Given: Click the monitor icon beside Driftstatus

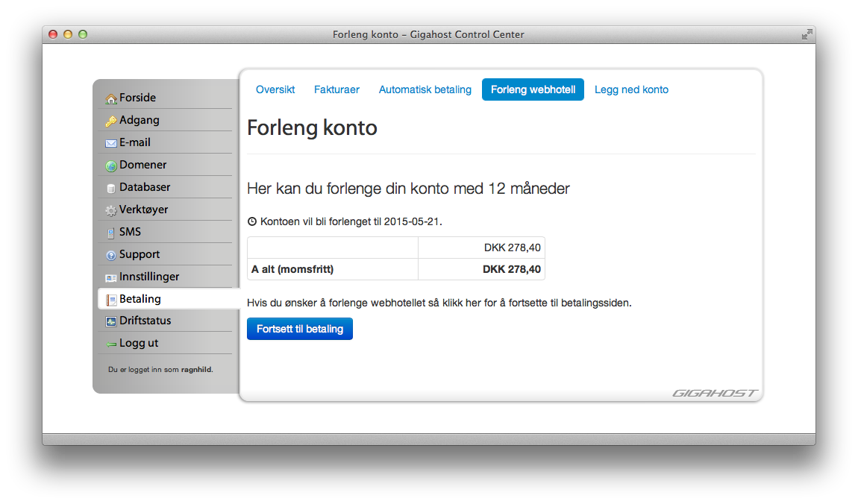Looking at the screenshot, I should pos(111,321).
